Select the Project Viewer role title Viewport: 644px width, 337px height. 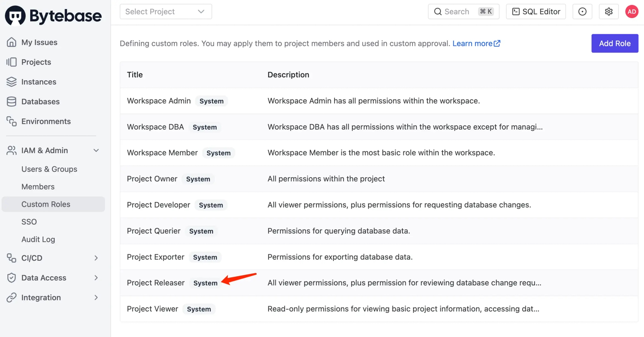[x=153, y=309]
